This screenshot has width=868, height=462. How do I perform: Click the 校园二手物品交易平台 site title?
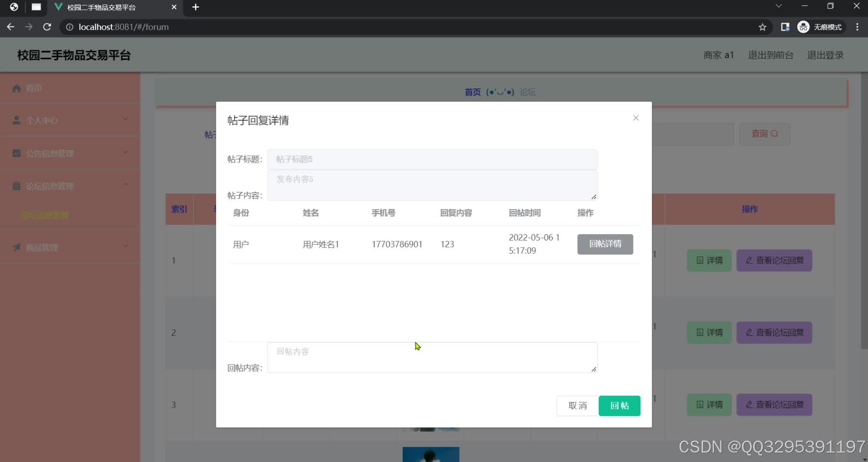pyautogui.click(x=74, y=55)
